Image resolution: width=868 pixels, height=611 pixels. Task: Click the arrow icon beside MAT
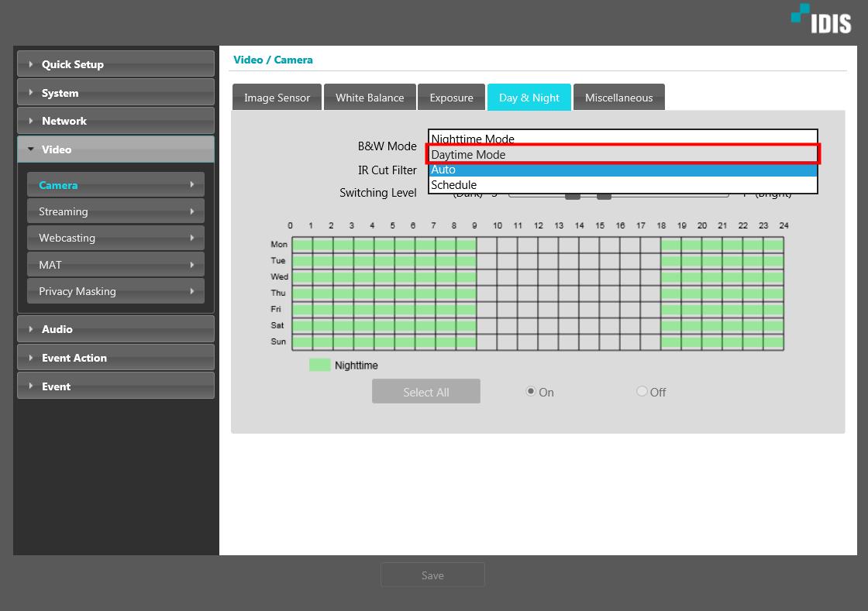pyautogui.click(x=192, y=264)
